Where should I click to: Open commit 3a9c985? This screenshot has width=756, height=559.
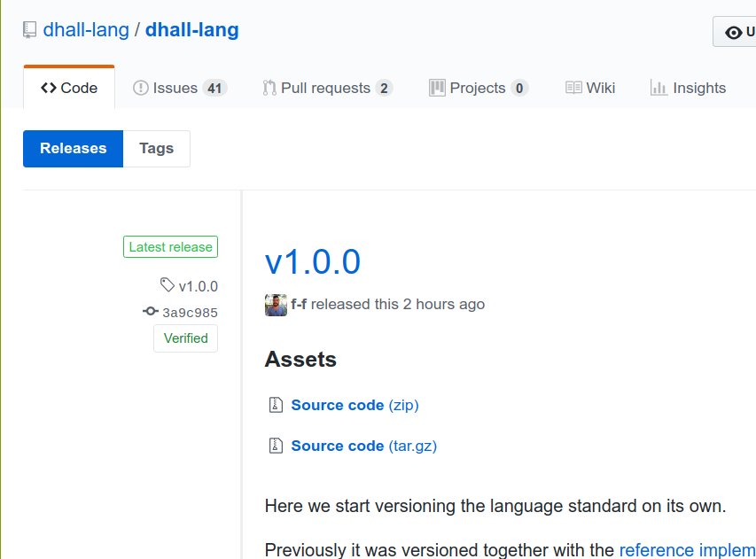click(x=190, y=313)
